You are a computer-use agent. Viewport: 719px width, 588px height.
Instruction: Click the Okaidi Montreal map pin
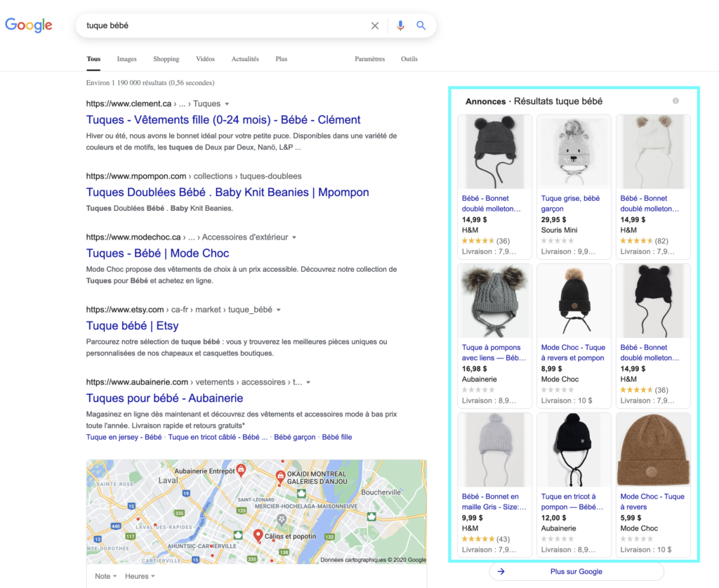pos(279,476)
